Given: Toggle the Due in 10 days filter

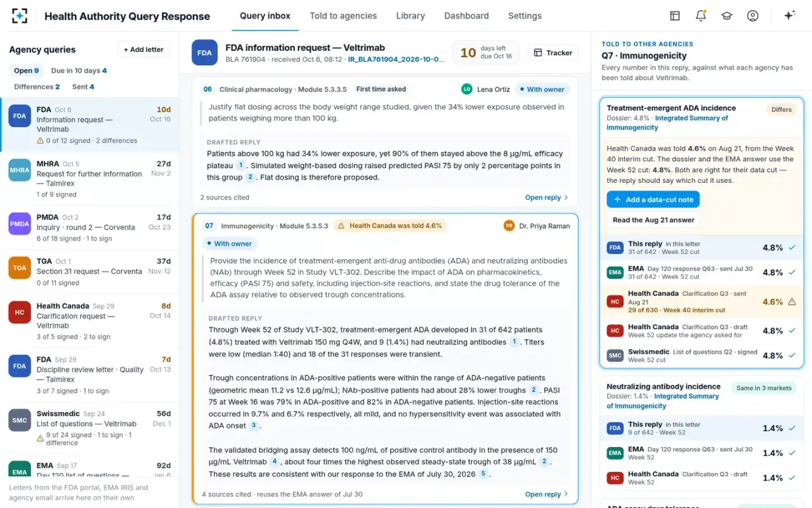Looking at the screenshot, I should (79, 70).
